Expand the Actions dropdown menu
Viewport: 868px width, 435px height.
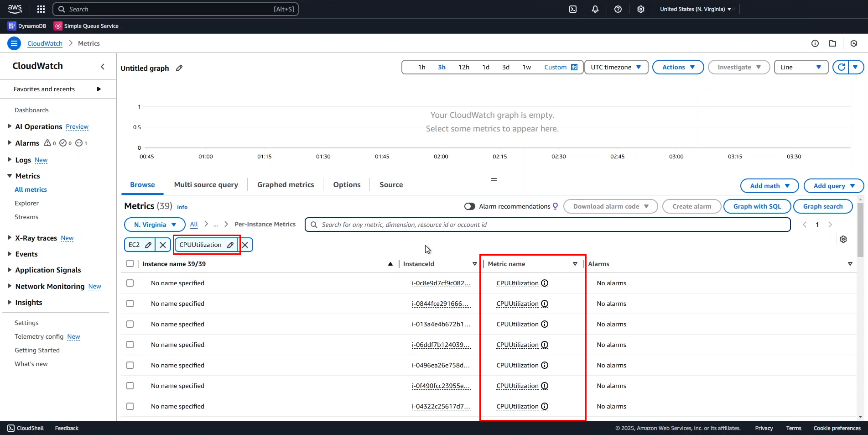pyautogui.click(x=678, y=67)
